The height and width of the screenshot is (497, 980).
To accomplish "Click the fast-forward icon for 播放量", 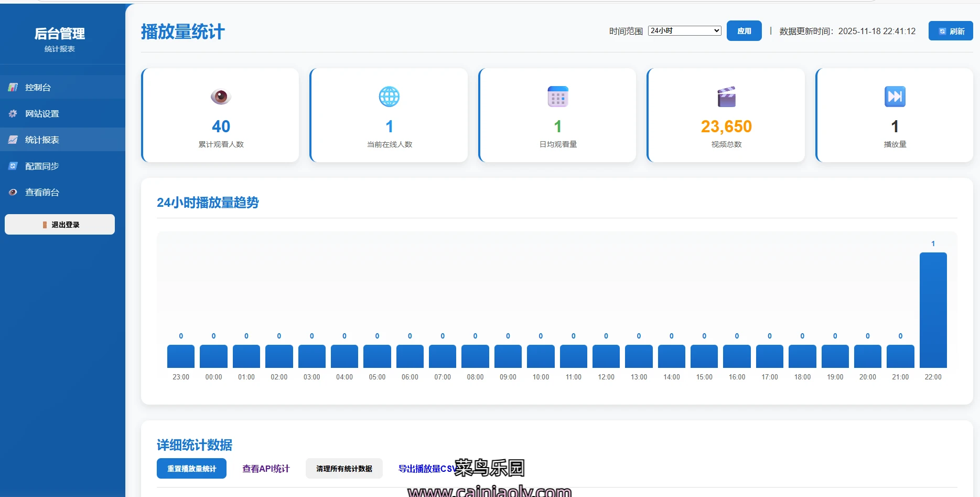I will pyautogui.click(x=895, y=97).
